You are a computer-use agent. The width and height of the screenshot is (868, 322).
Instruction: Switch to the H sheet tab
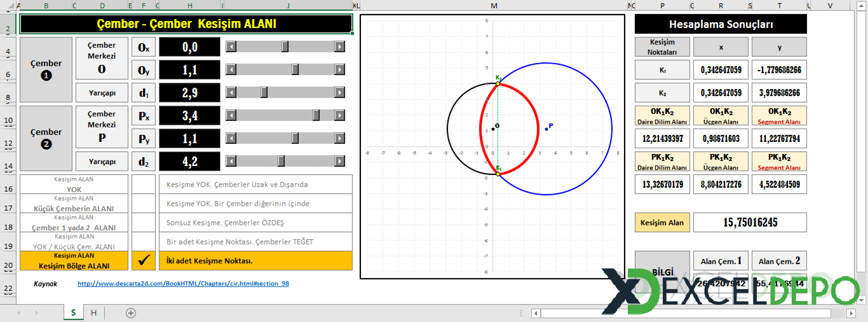tap(93, 312)
